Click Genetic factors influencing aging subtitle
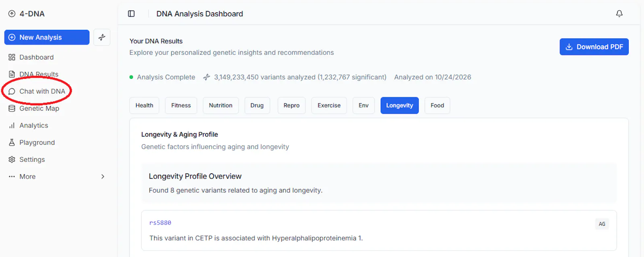This screenshot has height=257, width=644. [x=215, y=147]
